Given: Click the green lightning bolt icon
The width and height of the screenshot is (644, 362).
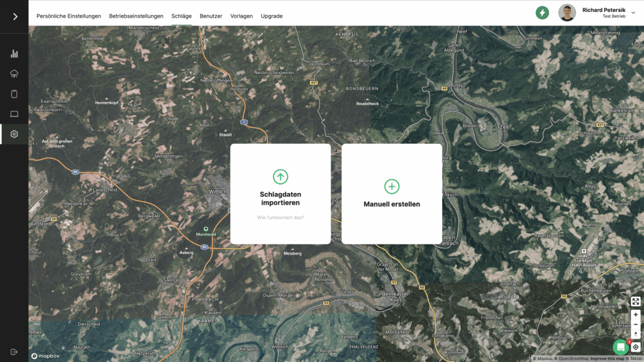Looking at the screenshot, I should coord(542,13).
